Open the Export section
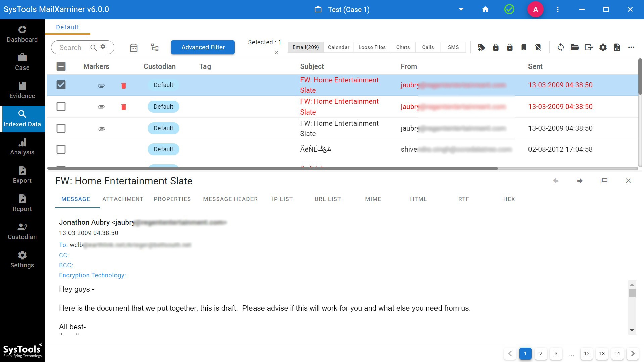Viewport: 644px width, 362px height. pos(22,175)
